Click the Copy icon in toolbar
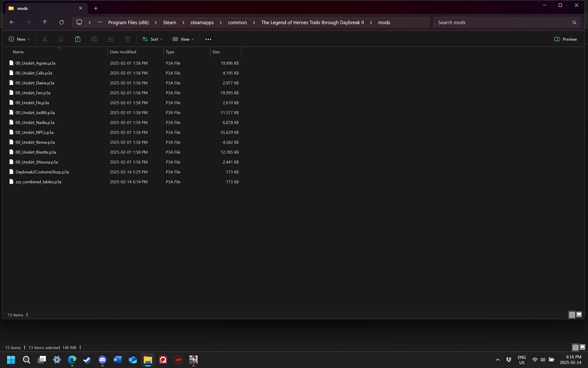This screenshot has width=588, height=368. 61,39
